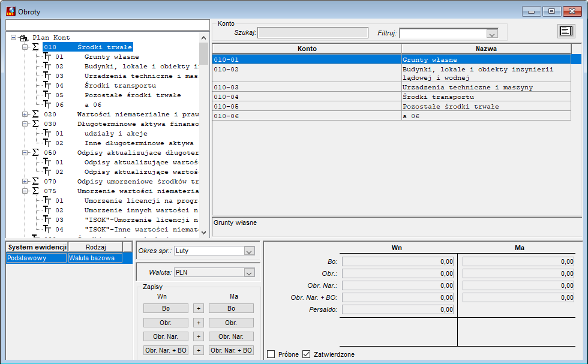Image resolution: width=588 pixels, height=364 pixels.
Task: Click the tree scrollbar down arrow
Action: [203, 233]
